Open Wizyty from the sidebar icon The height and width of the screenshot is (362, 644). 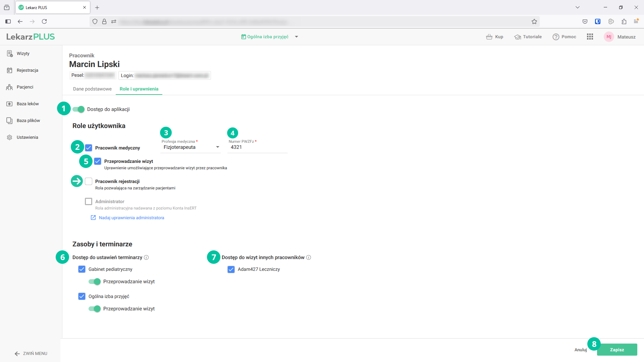tap(9, 54)
